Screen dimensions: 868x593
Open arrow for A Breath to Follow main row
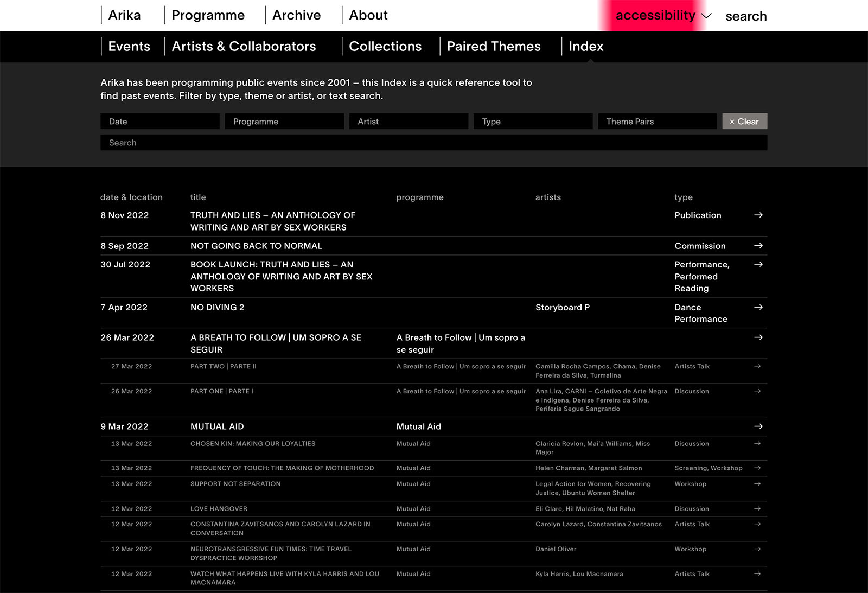pos(758,337)
